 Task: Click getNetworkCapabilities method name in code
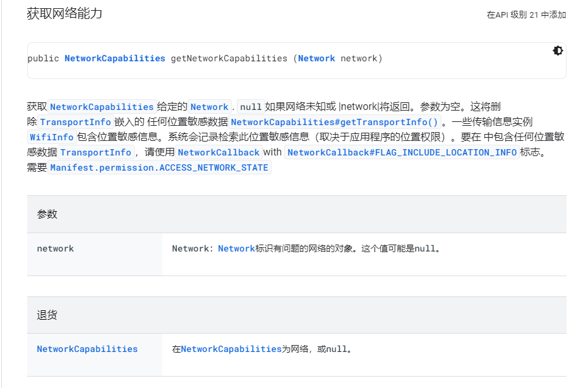click(229, 58)
